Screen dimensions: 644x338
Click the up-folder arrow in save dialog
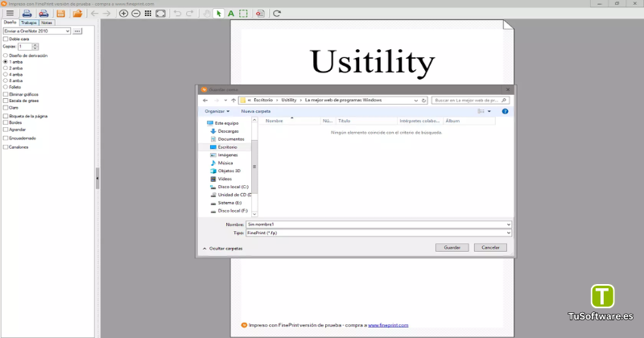tap(233, 101)
